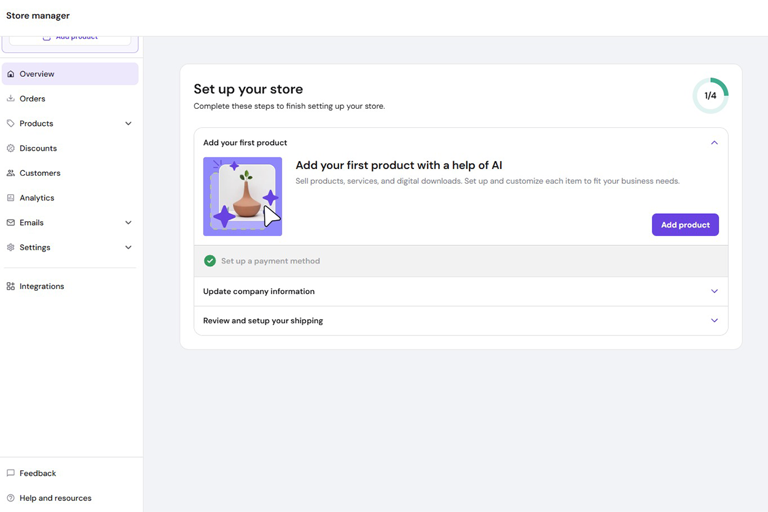Click the Settings gear icon
The image size is (768, 512).
[11, 247]
